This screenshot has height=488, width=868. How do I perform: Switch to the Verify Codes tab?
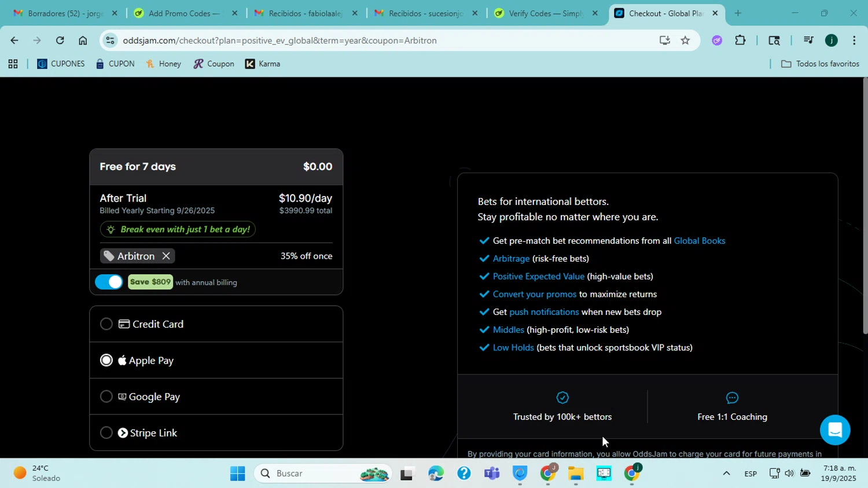[546, 13]
